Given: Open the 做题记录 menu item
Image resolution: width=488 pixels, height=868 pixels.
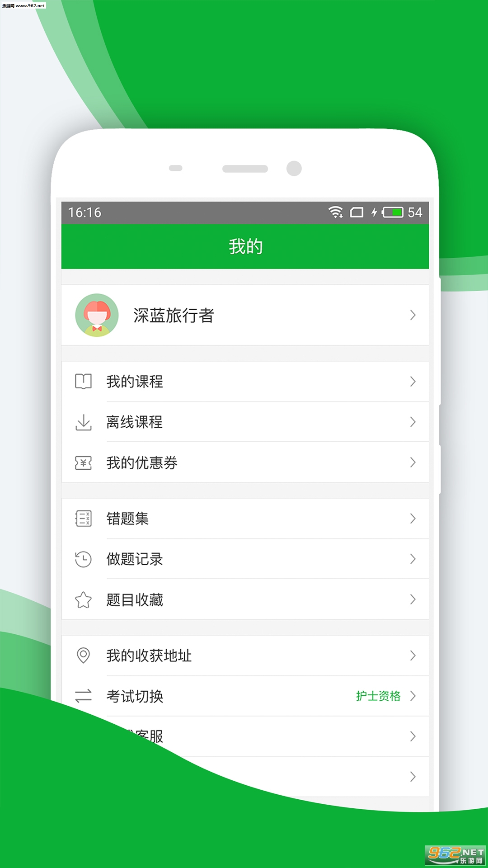Looking at the screenshot, I should click(x=245, y=559).
